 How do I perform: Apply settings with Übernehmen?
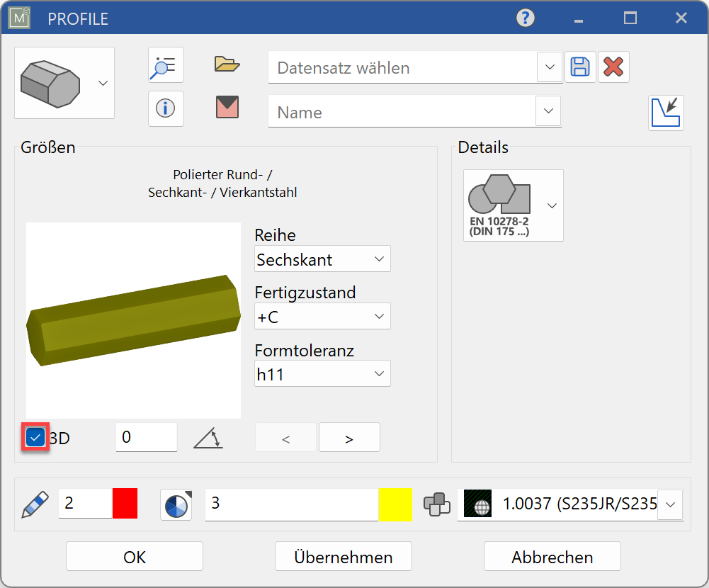(x=343, y=556)
